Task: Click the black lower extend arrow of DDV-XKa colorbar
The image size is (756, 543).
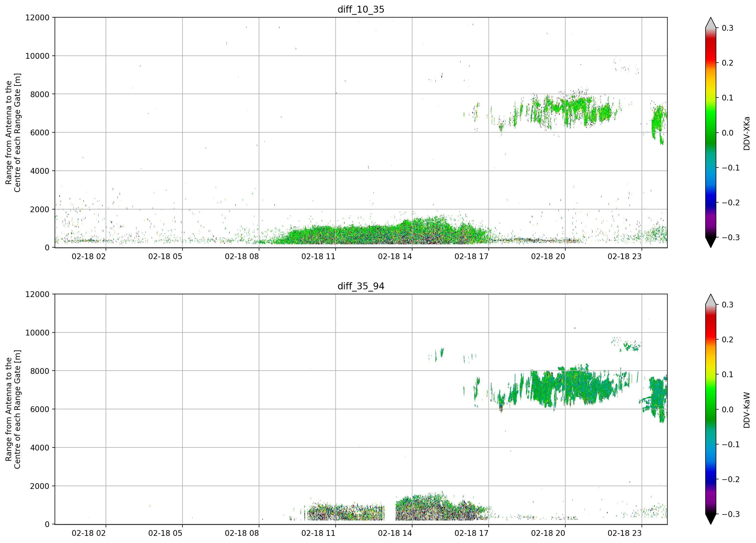Action: [711, 242]
